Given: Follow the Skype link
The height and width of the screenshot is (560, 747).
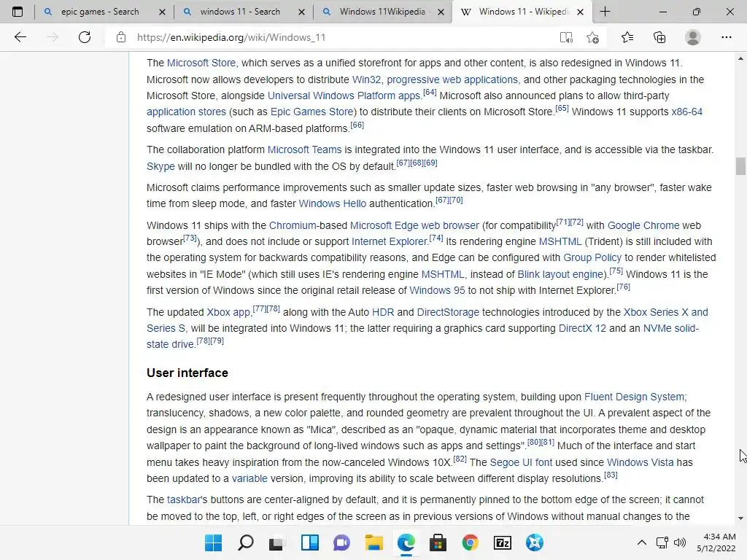Looking at the screenshot, I should (x=160, y=166).
